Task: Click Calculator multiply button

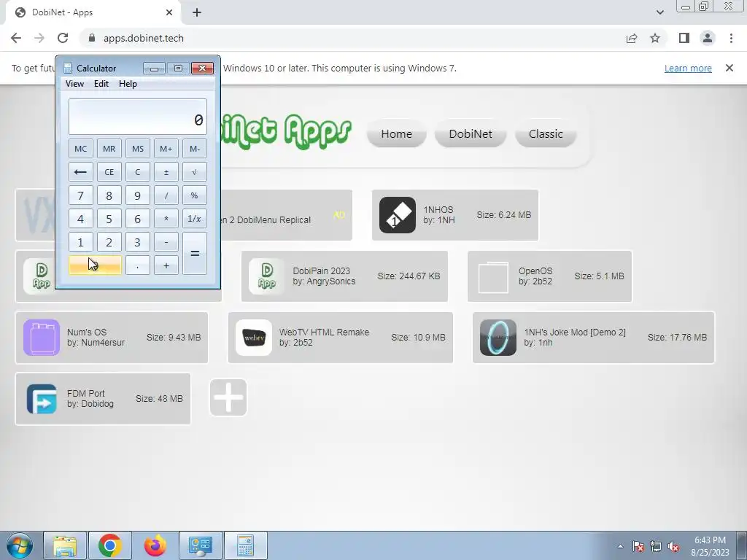Action: (x=166, y=219)
